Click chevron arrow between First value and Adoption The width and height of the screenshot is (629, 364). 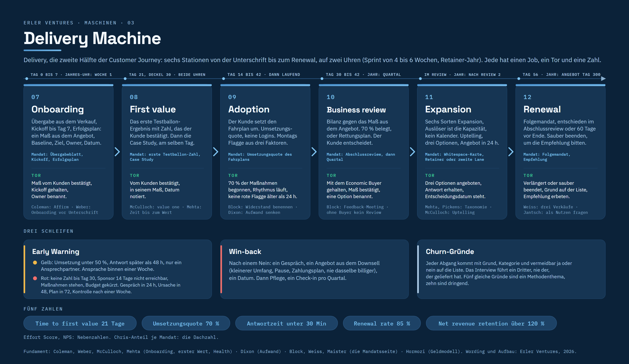point(216,152)
